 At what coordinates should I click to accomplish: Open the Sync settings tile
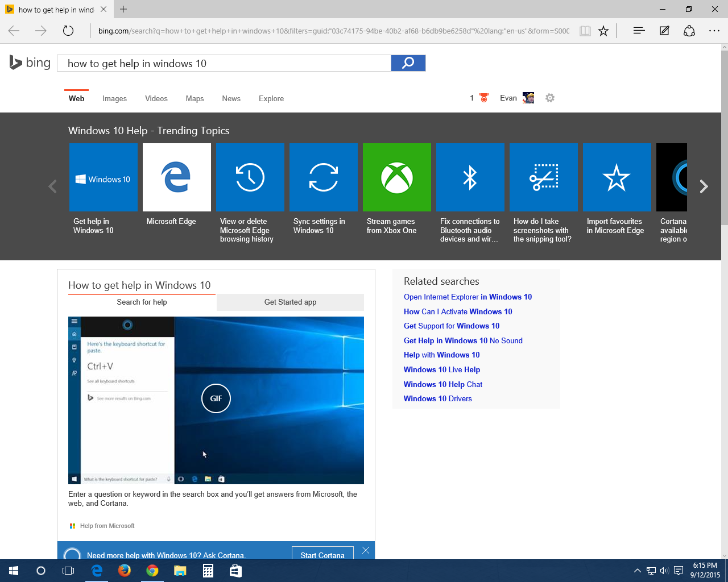(324, 177)
